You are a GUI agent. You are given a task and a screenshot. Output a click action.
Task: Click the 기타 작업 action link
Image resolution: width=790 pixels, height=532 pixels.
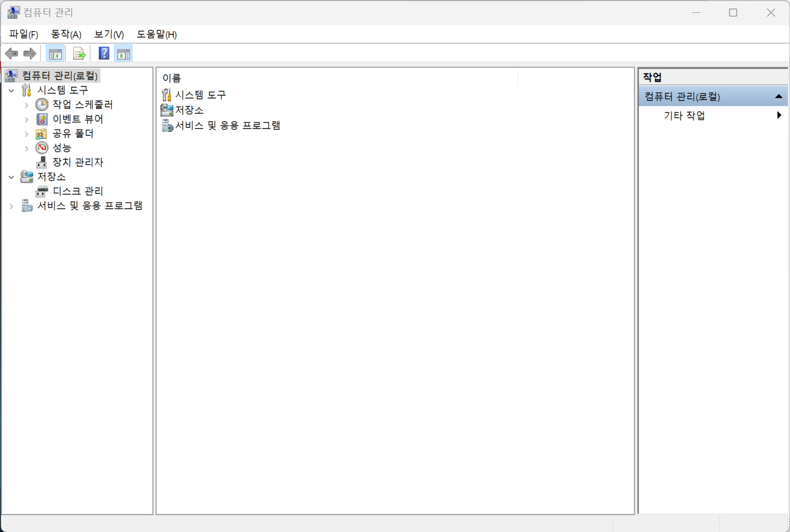tap(684, 115)
